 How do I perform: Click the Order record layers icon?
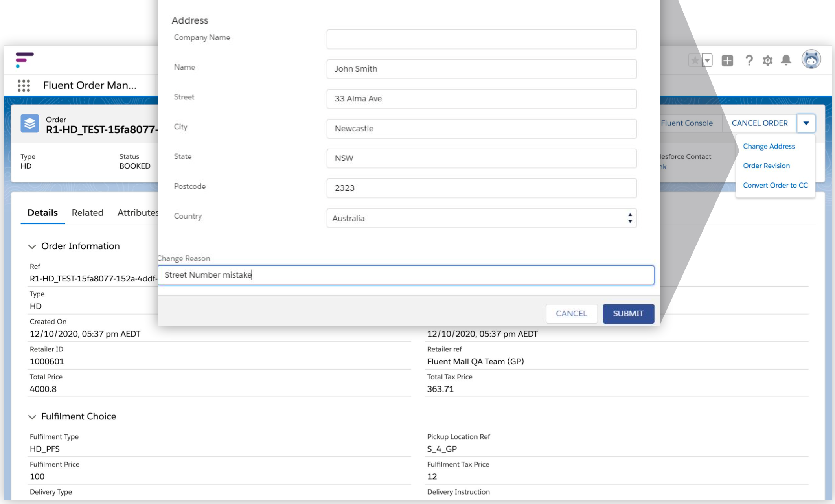(x=30, y=123)
